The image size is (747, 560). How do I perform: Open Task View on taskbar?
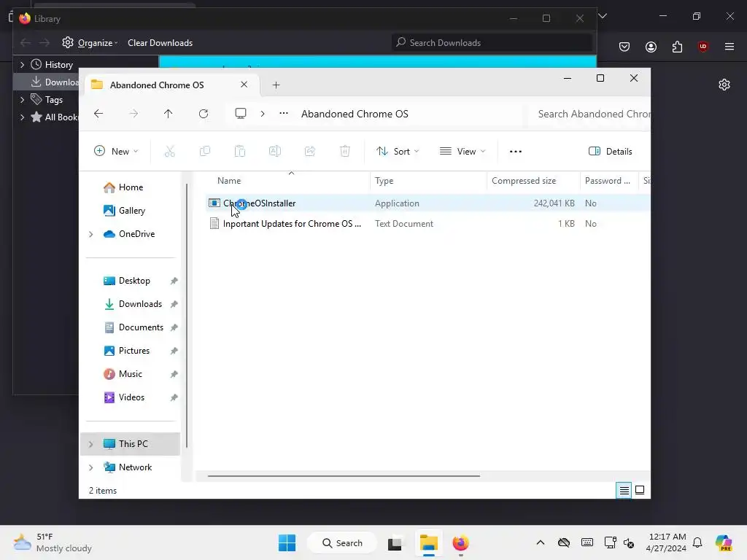pos(395,543)
